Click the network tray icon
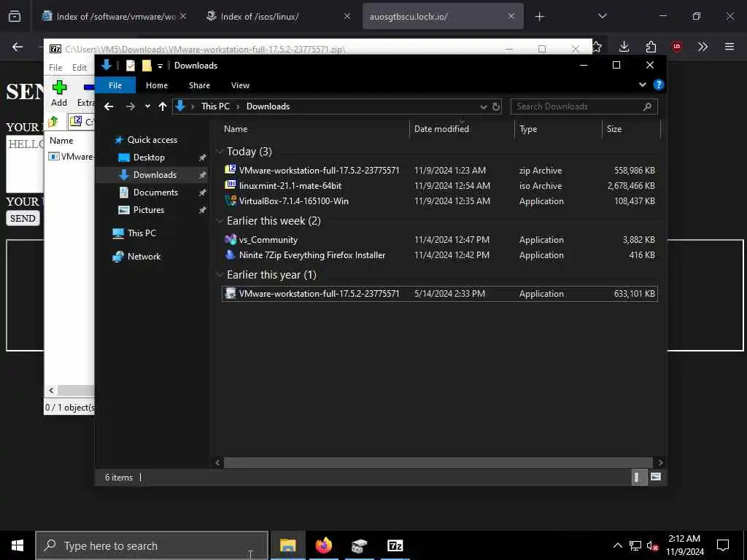Image resolution: width=747 pixels, height=560 pixels. click(x=635, y=545)
